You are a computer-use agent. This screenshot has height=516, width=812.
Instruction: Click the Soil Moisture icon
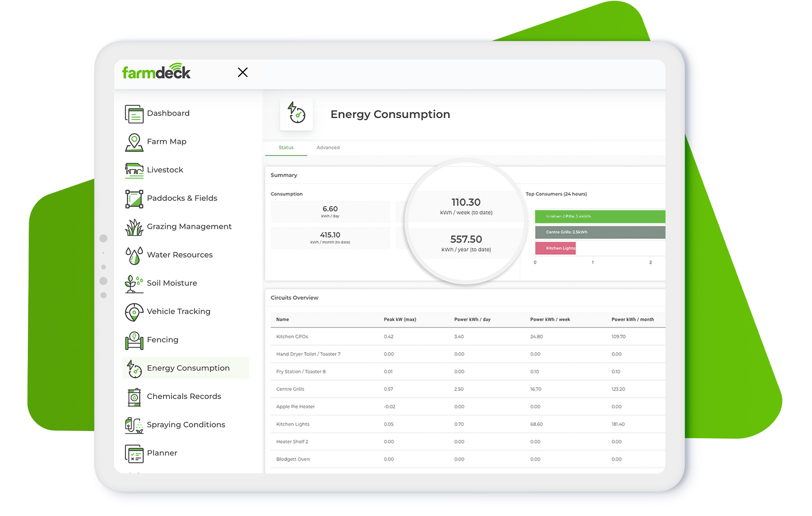134,283
